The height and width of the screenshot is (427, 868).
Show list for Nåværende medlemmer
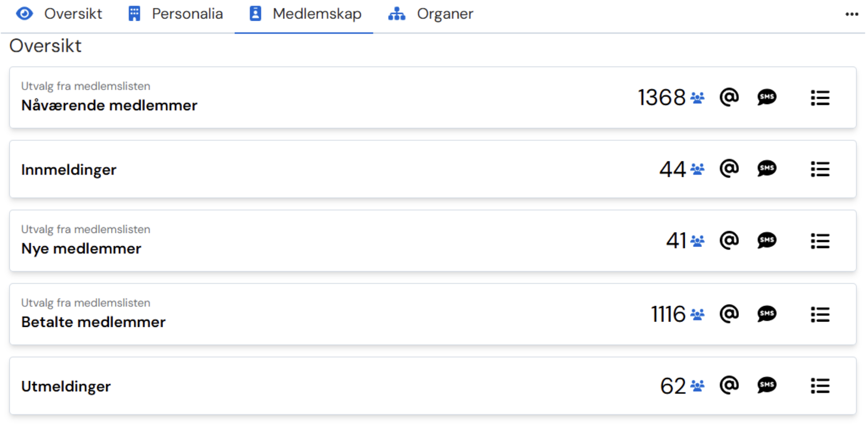[820, 97]
